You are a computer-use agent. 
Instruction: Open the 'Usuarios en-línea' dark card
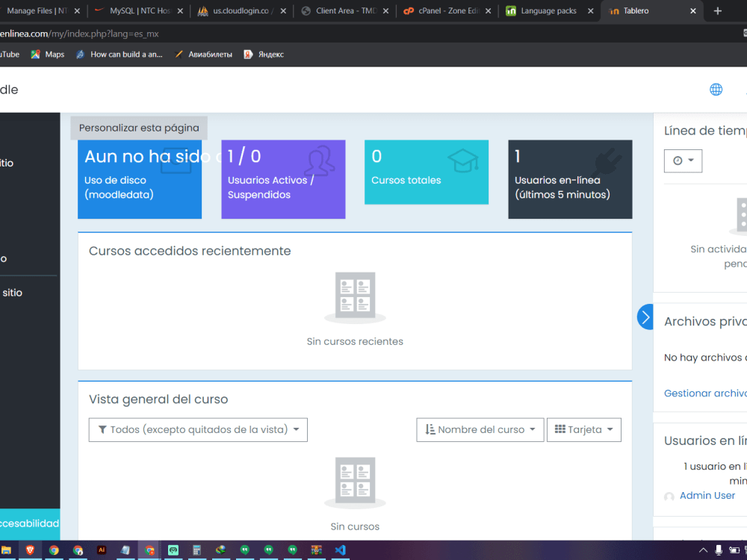click(x=570, y=179)
